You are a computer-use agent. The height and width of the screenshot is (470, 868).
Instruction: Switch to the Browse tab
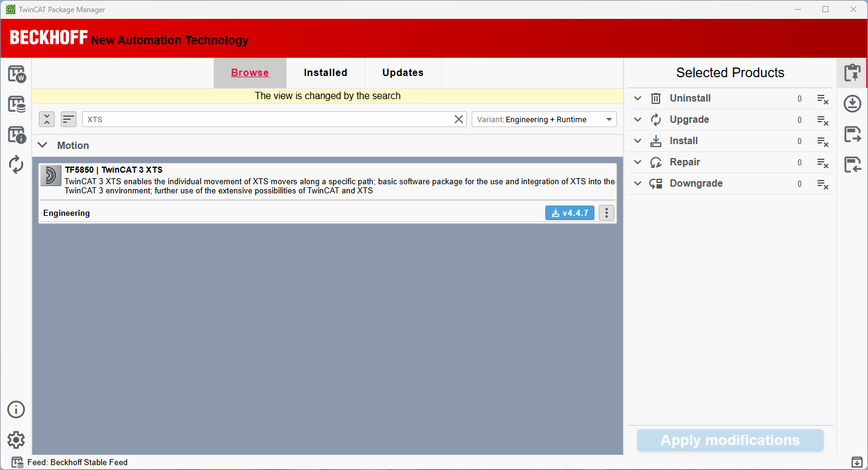point(250,73)
